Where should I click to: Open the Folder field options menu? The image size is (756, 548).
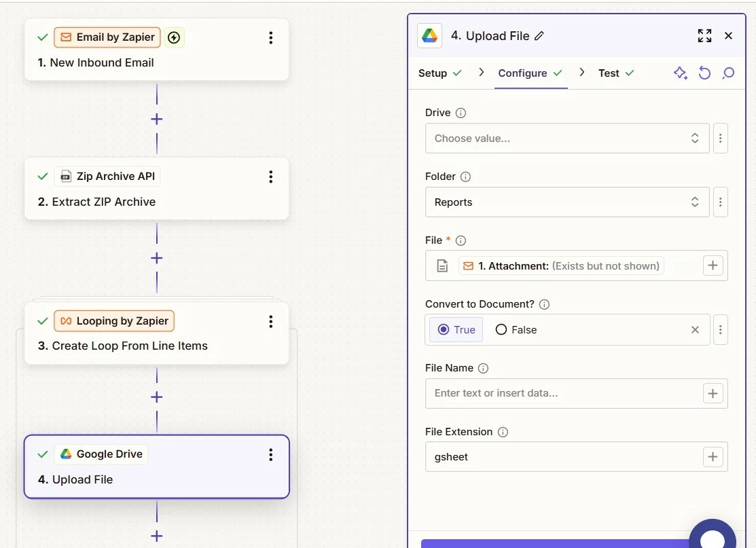pos(720,202)
